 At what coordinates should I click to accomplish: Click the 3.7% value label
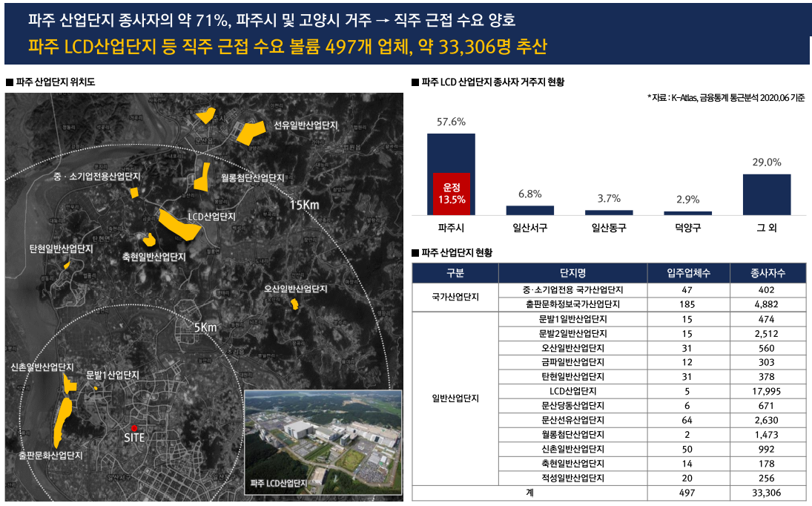[x=609, y=198]
